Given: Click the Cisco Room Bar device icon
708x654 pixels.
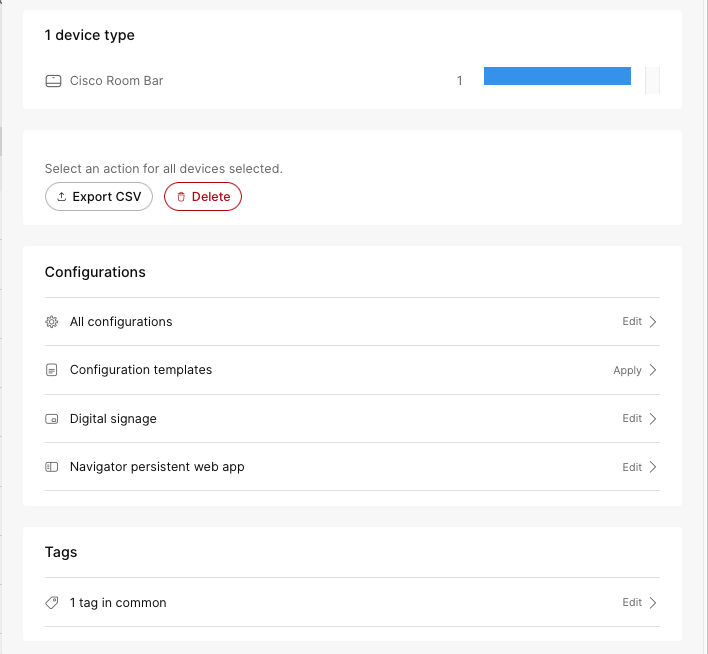Looking at the screenshot, I should click(53, 81).
